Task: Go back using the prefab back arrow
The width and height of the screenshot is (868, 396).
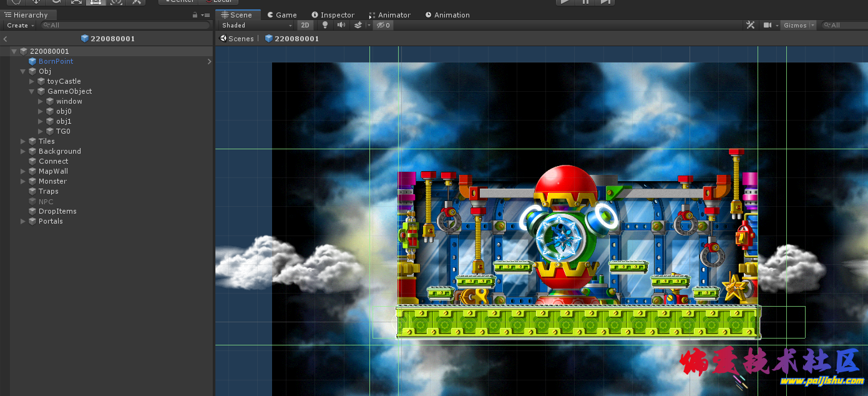Action: tap(6, 39)
